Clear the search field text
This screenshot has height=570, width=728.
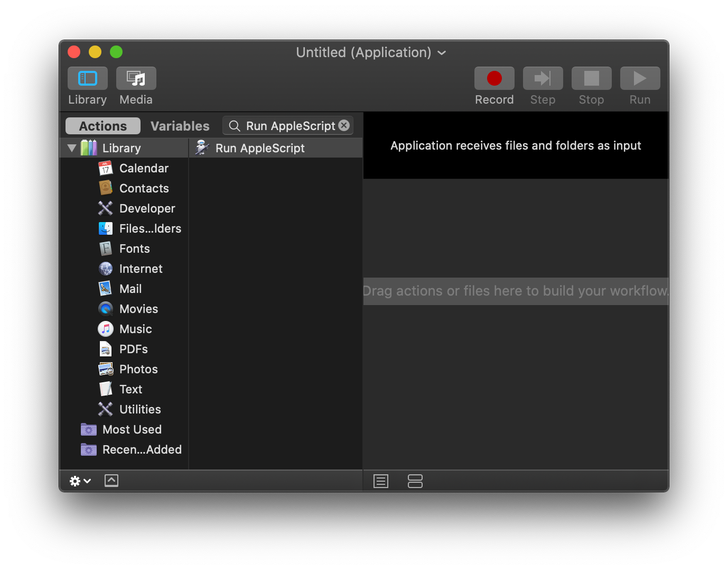pyautogui.click(x=344, y=125)
